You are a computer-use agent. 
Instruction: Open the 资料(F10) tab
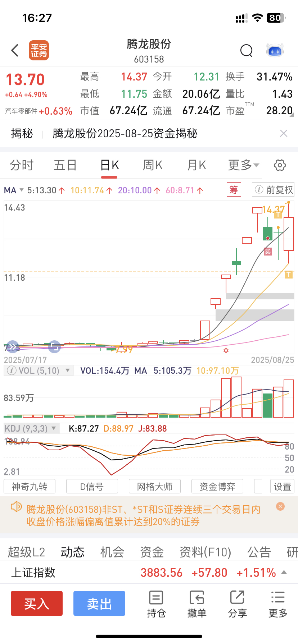(x=206, y=552)
